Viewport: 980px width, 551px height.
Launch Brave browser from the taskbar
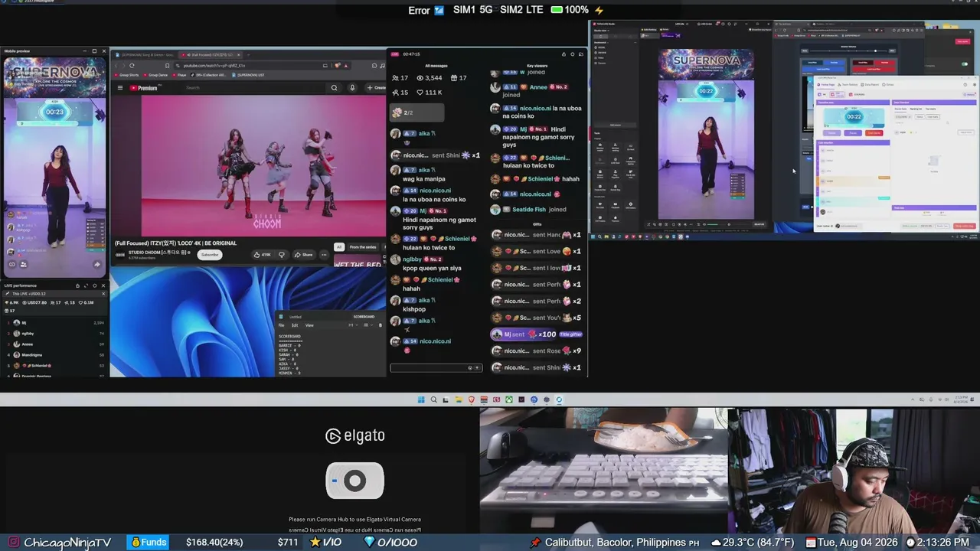[471, 399]
